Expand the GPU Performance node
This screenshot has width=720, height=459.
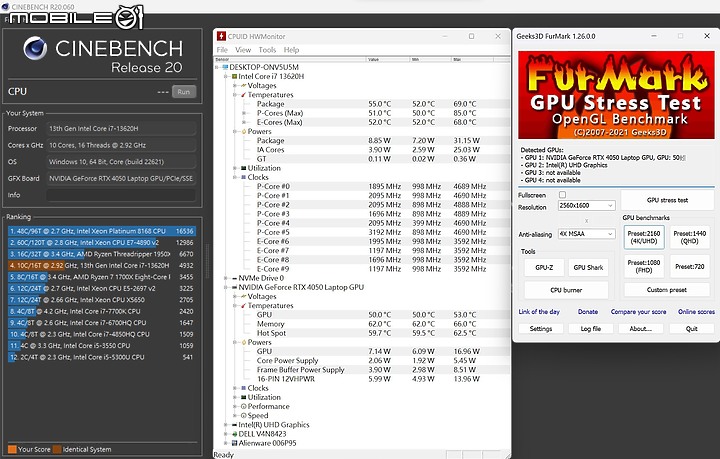(235, 407)
